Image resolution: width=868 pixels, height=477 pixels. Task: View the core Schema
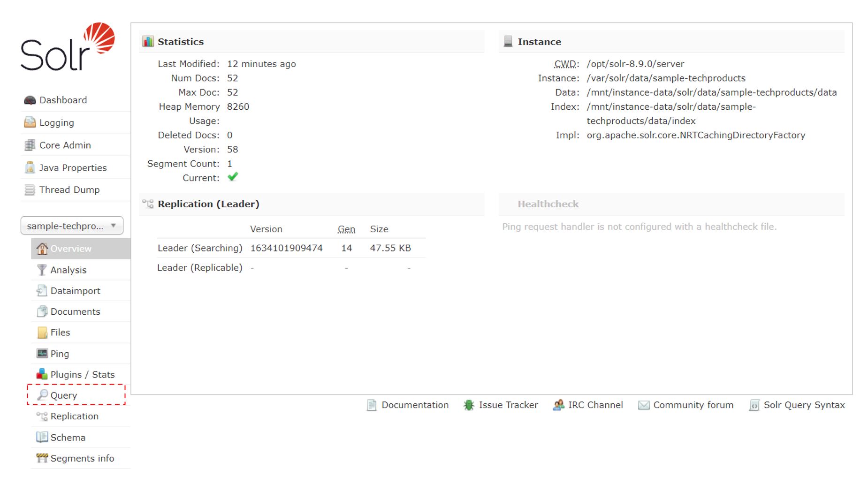68,438
